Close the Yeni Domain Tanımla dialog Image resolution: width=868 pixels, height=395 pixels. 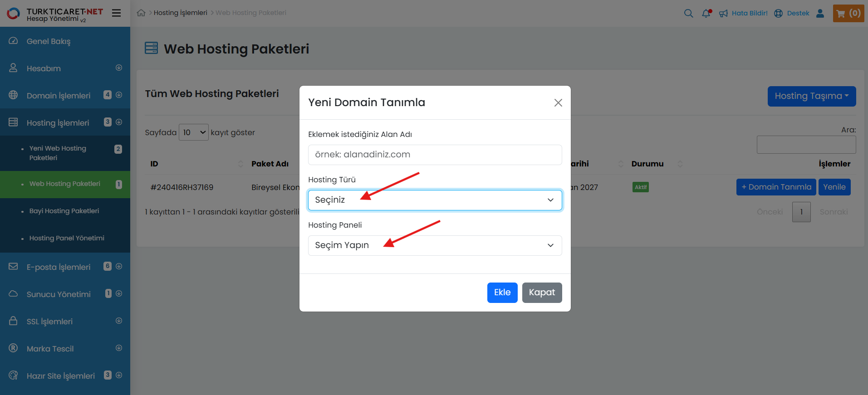point(558,103)
